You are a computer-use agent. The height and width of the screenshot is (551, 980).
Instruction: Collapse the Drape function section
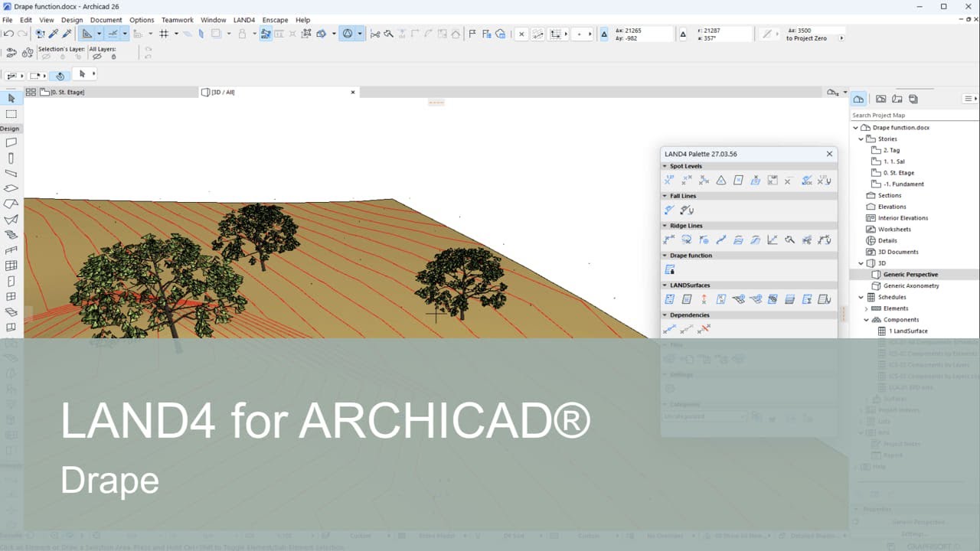[x=665, y=256]
